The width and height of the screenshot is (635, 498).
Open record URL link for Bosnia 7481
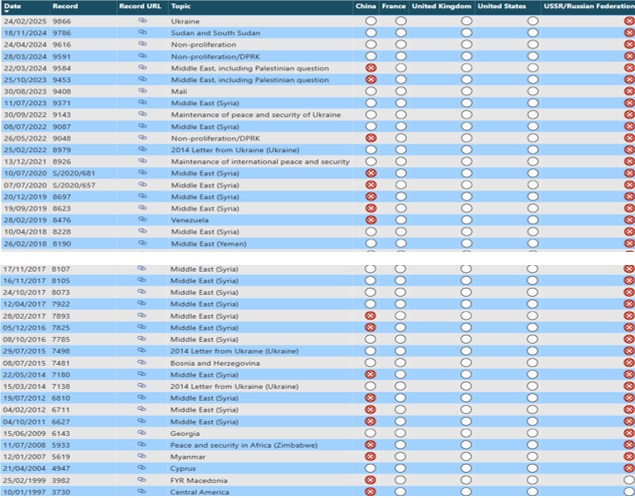[x=141, y=362]
